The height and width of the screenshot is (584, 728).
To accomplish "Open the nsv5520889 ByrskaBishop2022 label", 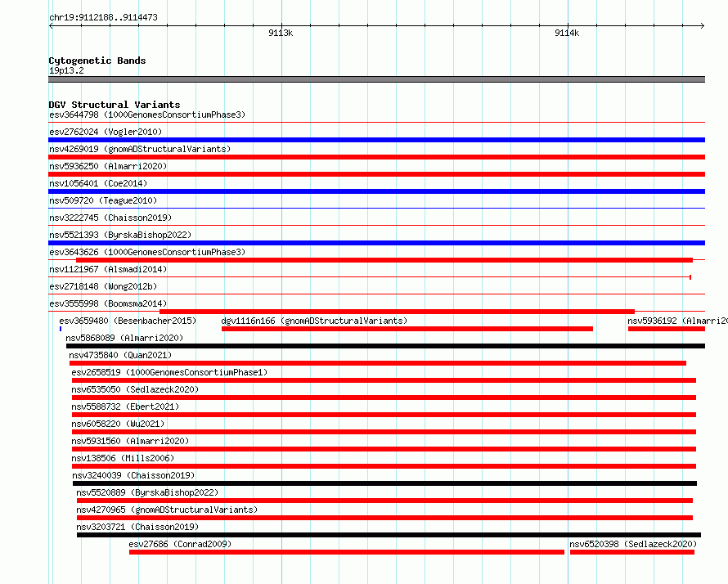I will pos(147,492).
